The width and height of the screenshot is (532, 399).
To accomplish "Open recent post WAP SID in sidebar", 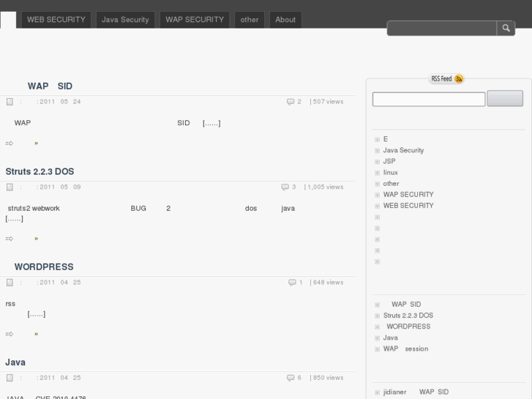I will 406,305.
